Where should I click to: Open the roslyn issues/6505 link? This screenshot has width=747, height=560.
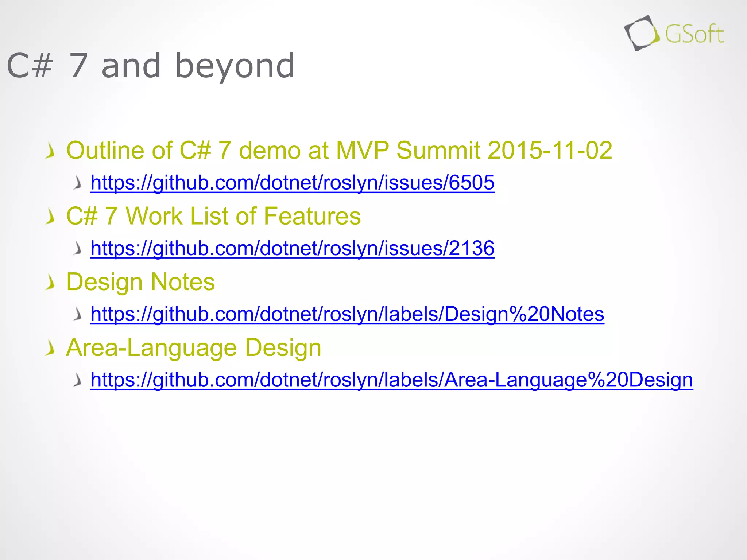293,183
